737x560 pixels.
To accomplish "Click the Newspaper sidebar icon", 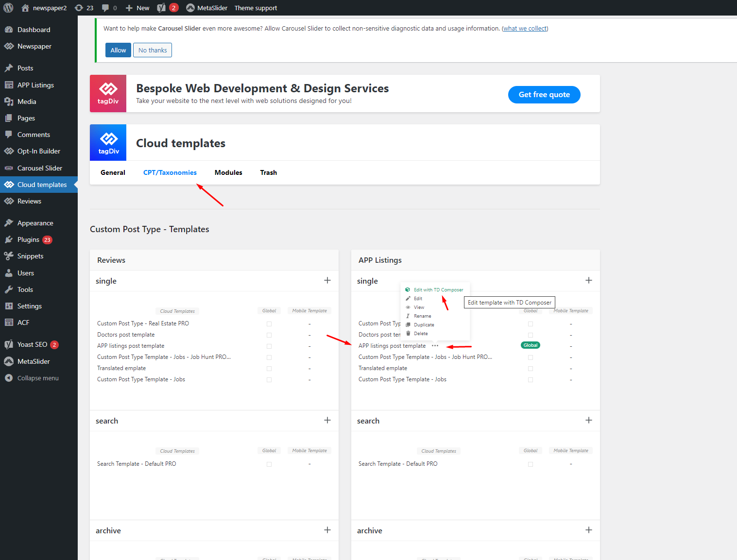I will click(9, 46).
